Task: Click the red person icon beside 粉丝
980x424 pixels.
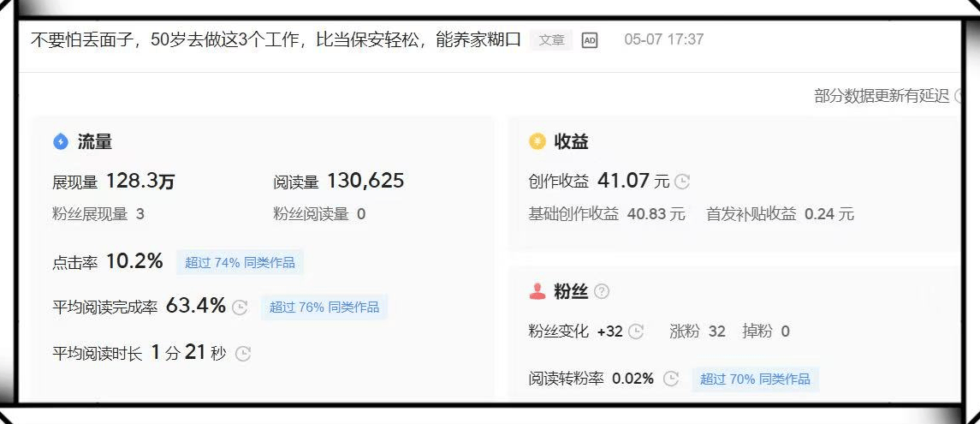Action: pos(538,292)
